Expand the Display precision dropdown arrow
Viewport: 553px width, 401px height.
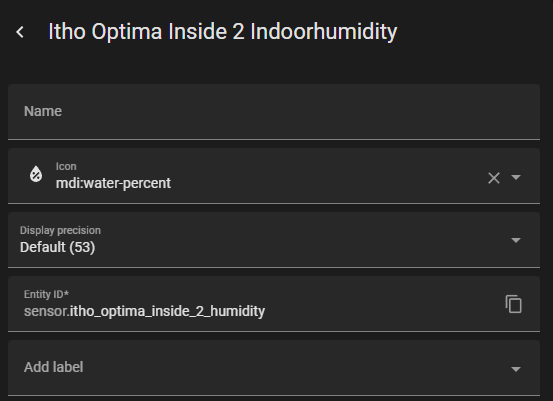pos(516,241)
